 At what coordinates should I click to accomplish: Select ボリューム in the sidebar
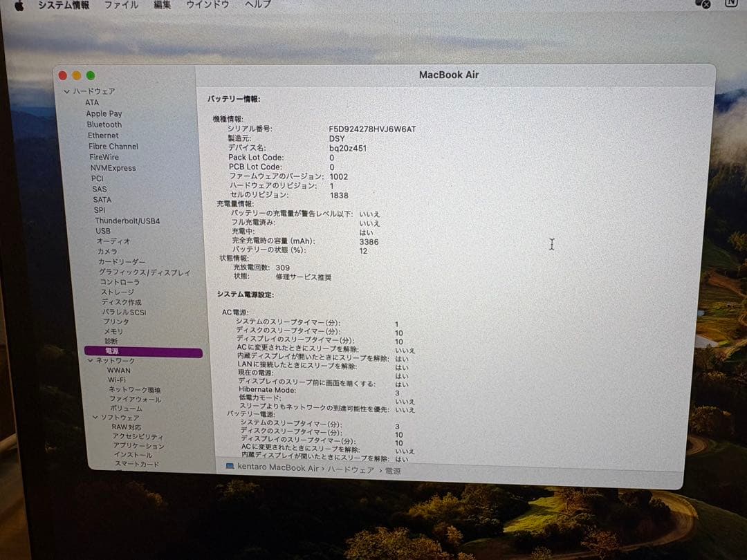pyautogui.click(x=127, y=408)
